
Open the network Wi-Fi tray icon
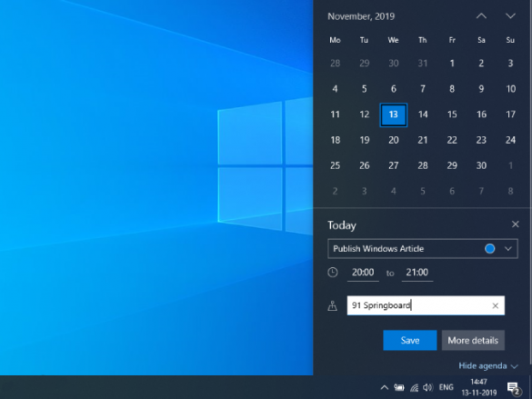click(x=414, y=387)
